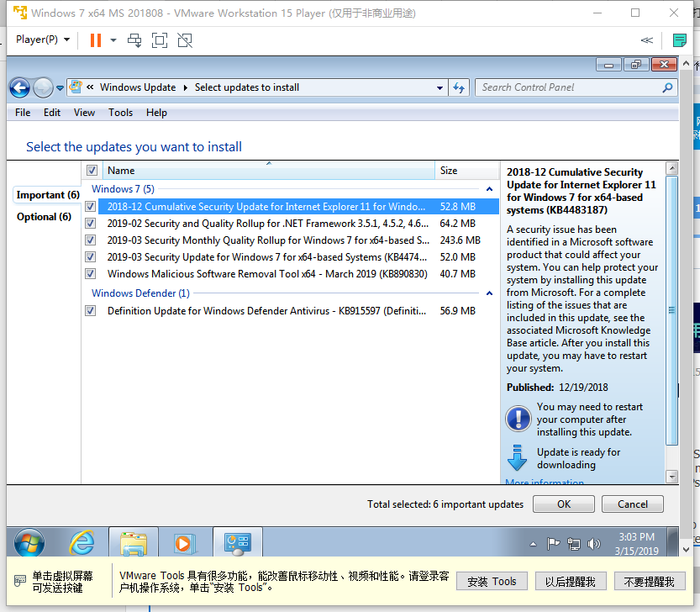The width and height of the screenshot is (700, 612).
Task: Click the Windows Update breadcrumb
Action: click(x=138, y=87)
